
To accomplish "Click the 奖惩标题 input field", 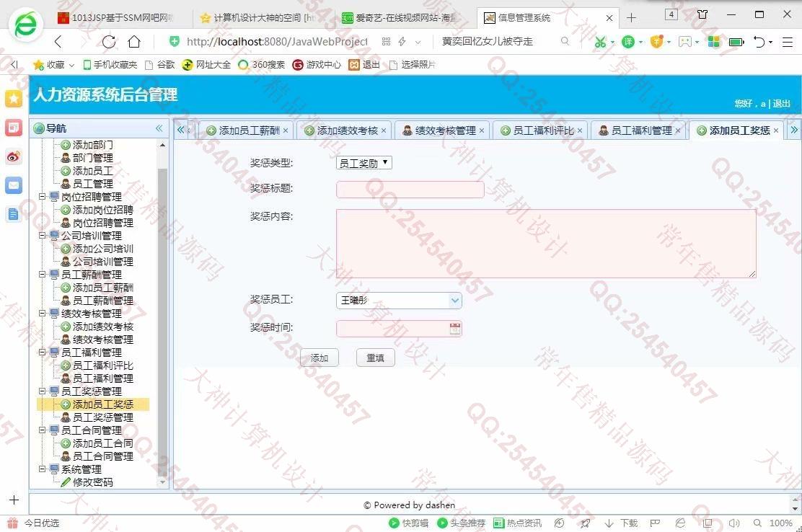I will [410, 189].
